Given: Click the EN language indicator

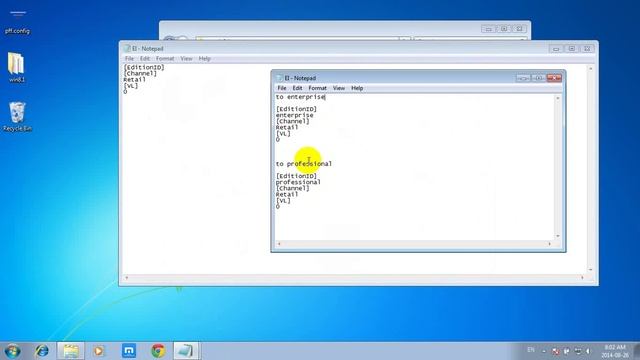Looking at the screenshot, I should [531, 350].
